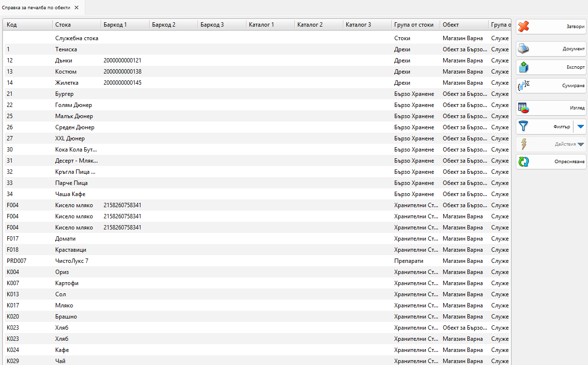Screen dimensions: 588x365
Task: Click the green Опресняване refresh icon
Action: [x=524, y=162]
